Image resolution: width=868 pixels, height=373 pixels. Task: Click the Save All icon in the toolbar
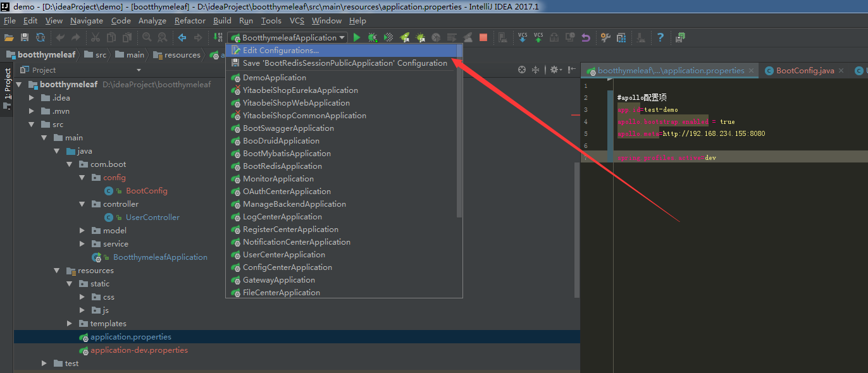(x=25, y=37)
